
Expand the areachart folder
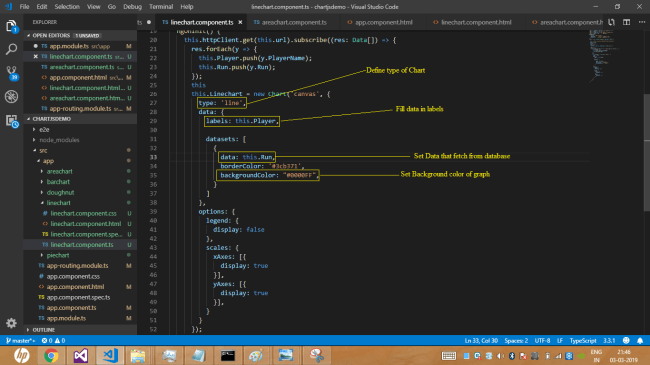tap(80, 171)
